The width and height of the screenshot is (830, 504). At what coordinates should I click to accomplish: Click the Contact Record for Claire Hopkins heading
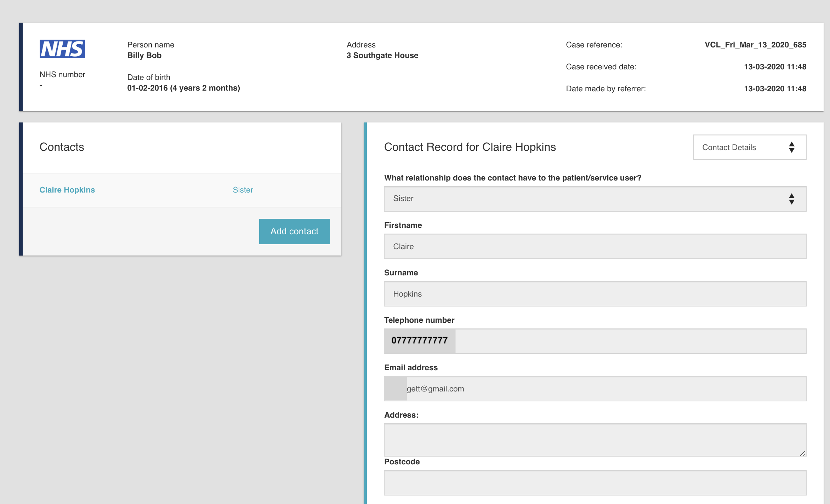[x=470, y=147]
